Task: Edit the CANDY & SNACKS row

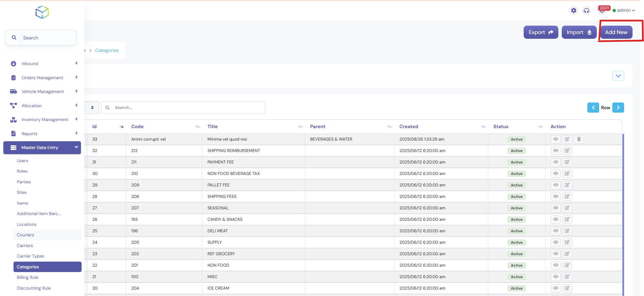Action: [x=567, y=219]
